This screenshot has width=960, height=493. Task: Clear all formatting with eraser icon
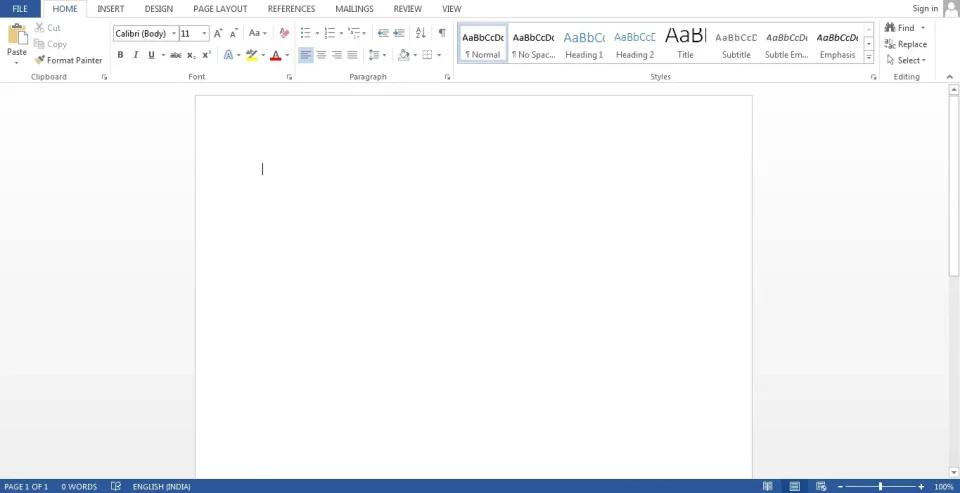284,33
